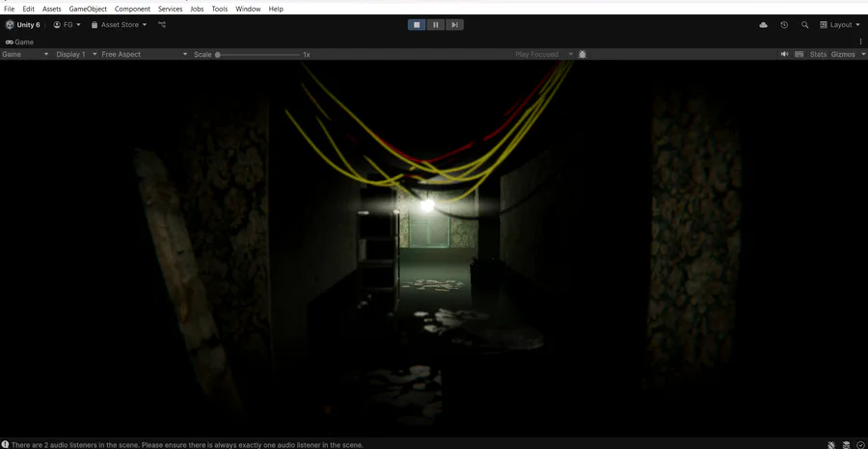Viewport: 868px width, 449px height.
Task: Open the Free Aspect resolution dropdown
Action: (145, 54)
